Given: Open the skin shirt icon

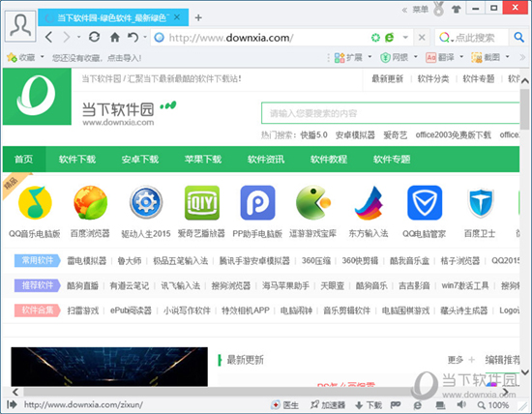Looking at the screenshot, I should click(457, 10).
